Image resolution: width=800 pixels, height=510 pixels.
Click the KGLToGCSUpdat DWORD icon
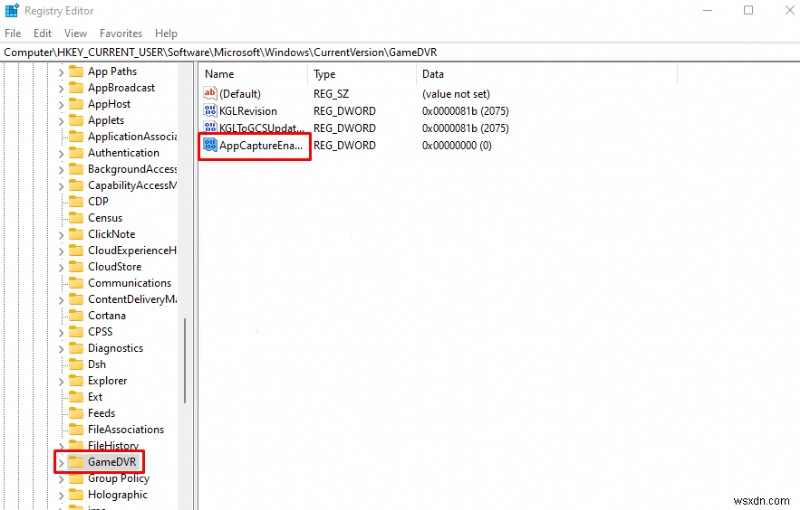point(210,127)
